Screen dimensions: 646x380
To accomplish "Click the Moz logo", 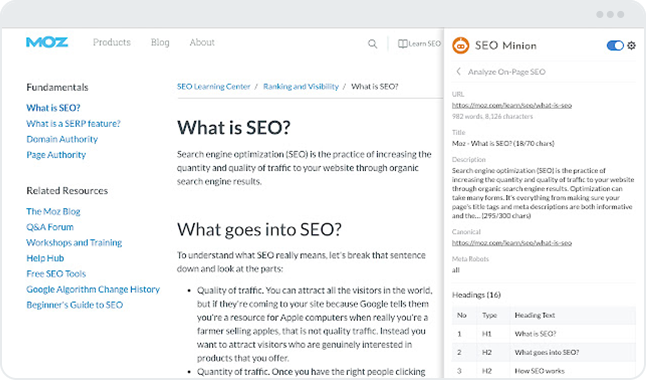I will tap(47, 42).
